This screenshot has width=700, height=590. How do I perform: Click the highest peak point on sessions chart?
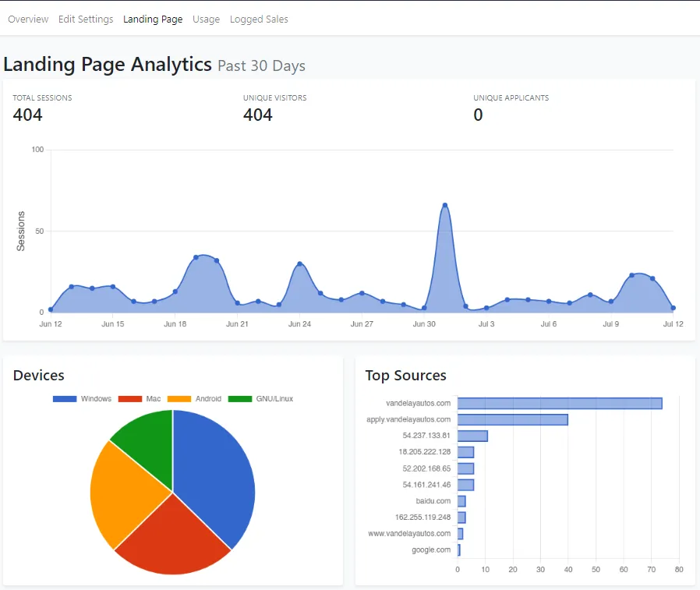445,206
